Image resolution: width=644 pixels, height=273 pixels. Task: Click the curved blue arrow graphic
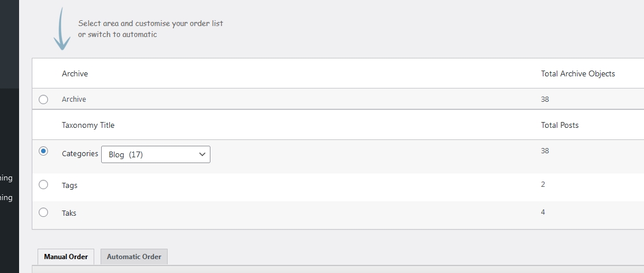[61, 29]
